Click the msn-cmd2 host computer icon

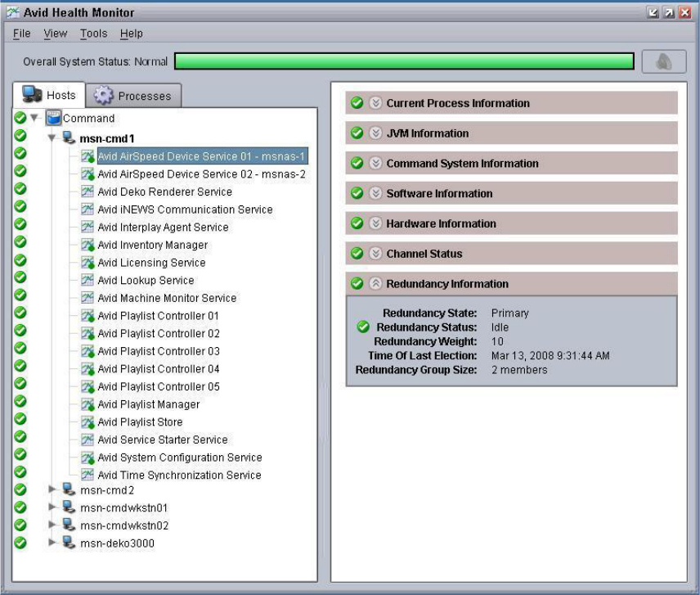69,489
